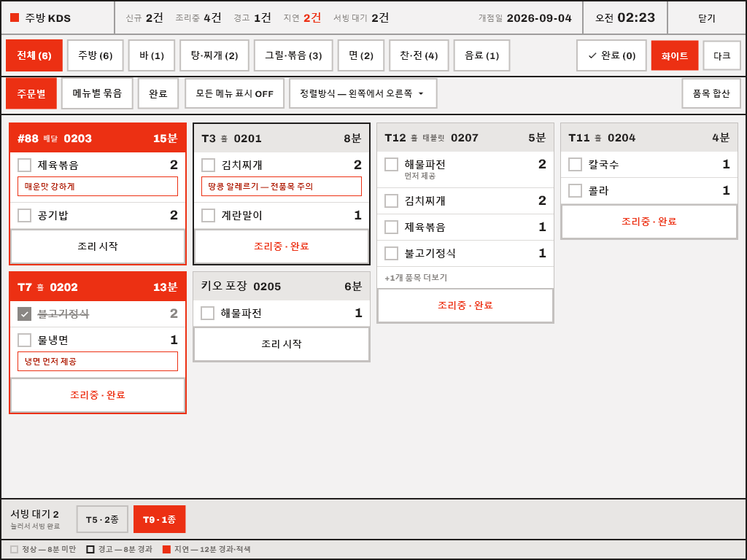This screenshot has height=560, width=747.
Task: Click the 경고 1건 counter
Action: pyautogui.click(x=252, y=17)
